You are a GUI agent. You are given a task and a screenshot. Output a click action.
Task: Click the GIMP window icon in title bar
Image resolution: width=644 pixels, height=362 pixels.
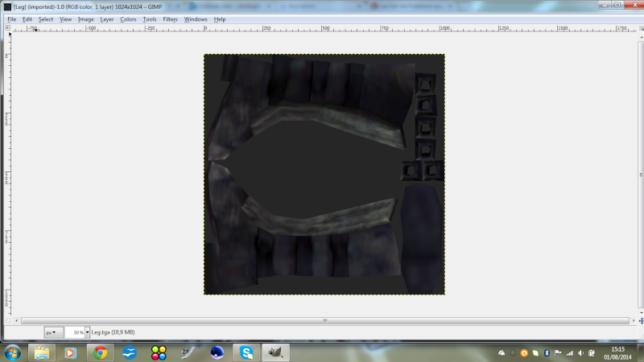coord(7,6)
